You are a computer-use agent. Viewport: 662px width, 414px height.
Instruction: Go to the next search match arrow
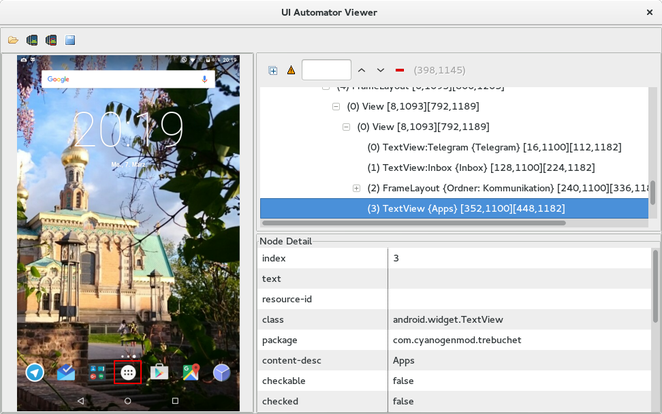(380, 70)
